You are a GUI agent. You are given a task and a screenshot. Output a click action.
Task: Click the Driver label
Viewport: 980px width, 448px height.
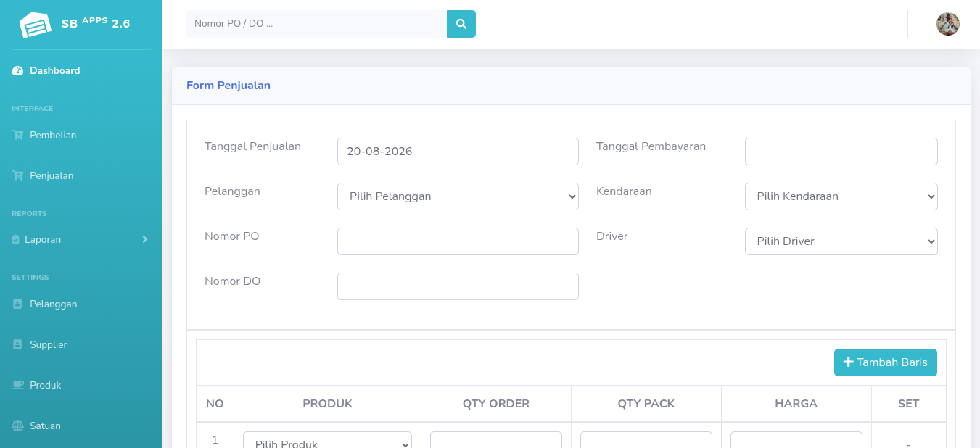612,236
